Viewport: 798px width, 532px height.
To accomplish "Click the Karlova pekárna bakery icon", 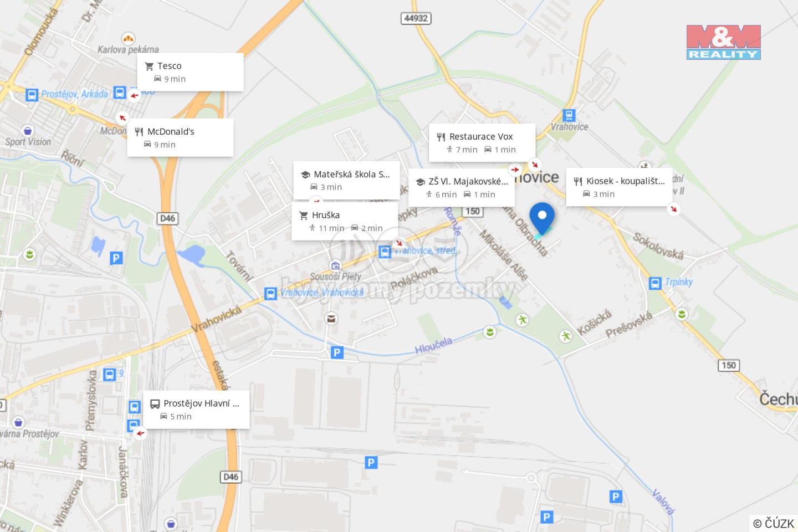I will point(128,38).
